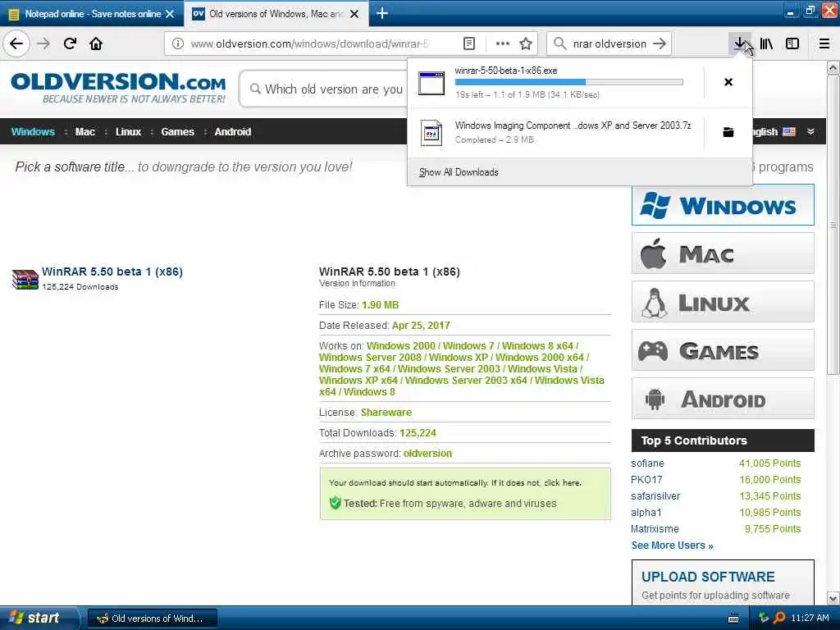Bookmark this page with the star
Screen dimensions: 840x630
[526, 43]
